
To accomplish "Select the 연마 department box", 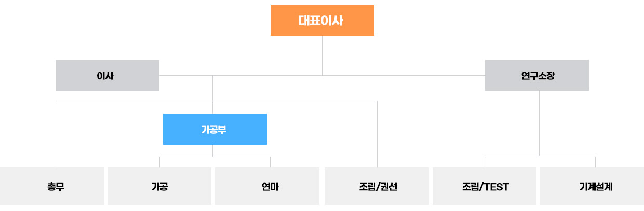I will point(267,186).
